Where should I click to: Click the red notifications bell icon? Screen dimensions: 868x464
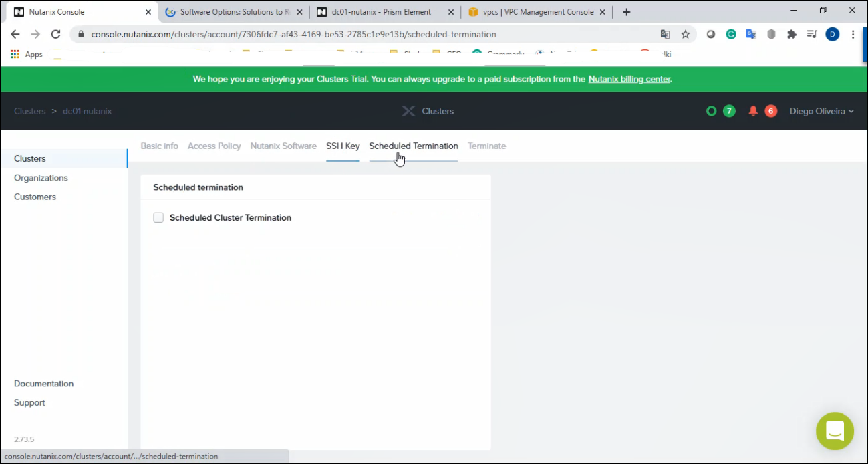click(x=753, y=111)
